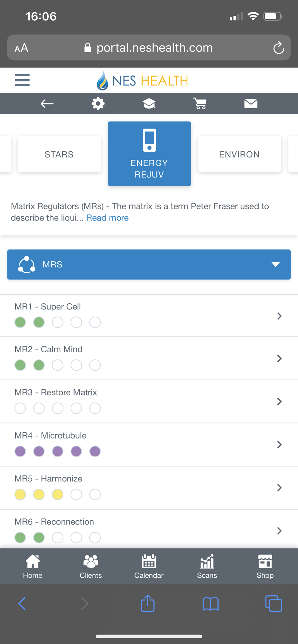Viewport: 298px width, 644px height.
Task: Open Clients in bottom navigation
Action: point(91,566)
